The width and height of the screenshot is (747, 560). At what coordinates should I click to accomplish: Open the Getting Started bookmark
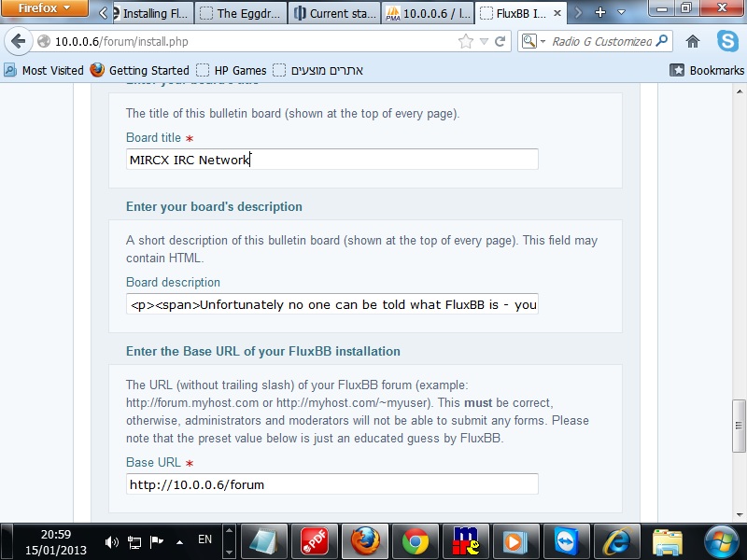coord(139,71)
